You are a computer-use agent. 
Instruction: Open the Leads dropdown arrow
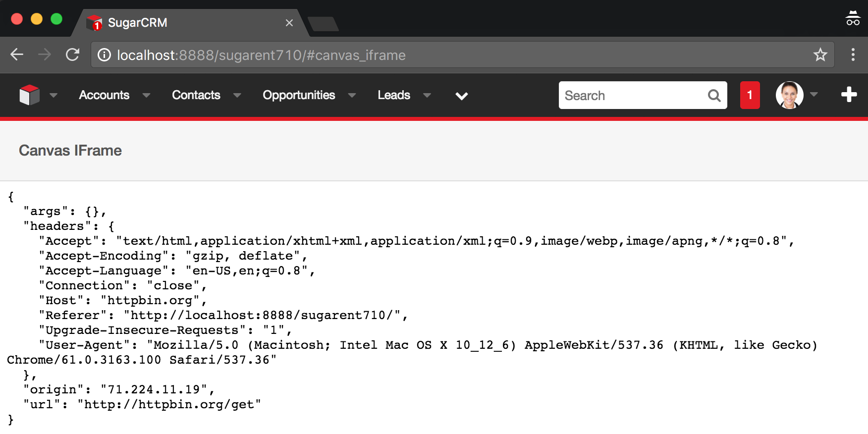(427, 95)
